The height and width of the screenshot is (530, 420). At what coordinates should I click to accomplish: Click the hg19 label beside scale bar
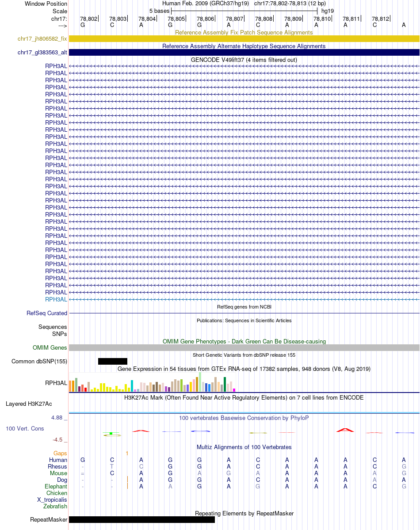(327, 11)
